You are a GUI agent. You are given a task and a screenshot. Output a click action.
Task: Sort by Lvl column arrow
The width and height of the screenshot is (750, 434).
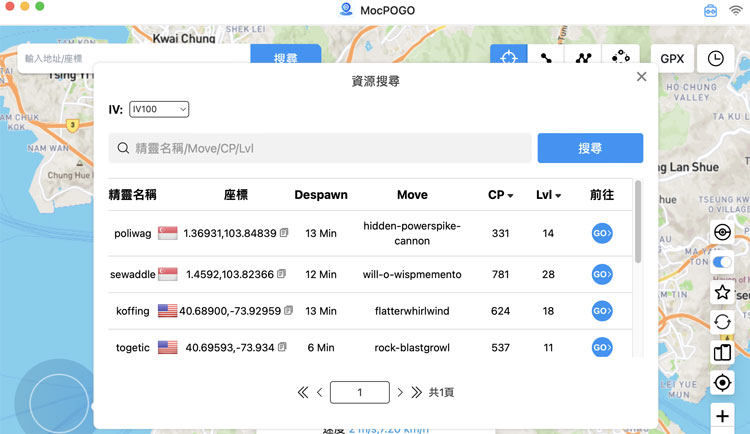pos(559,196)
